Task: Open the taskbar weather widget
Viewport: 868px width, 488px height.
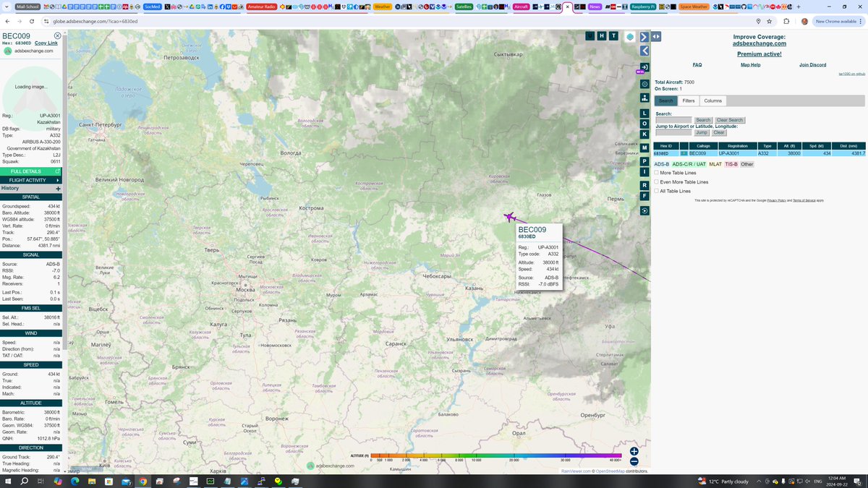Action: tap(723, 481)
